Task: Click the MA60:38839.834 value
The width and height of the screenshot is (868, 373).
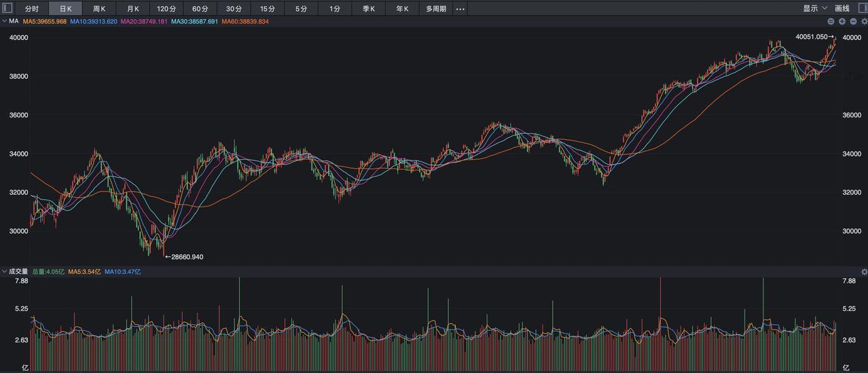Action: pyautogui.click(x=245, y=22)
